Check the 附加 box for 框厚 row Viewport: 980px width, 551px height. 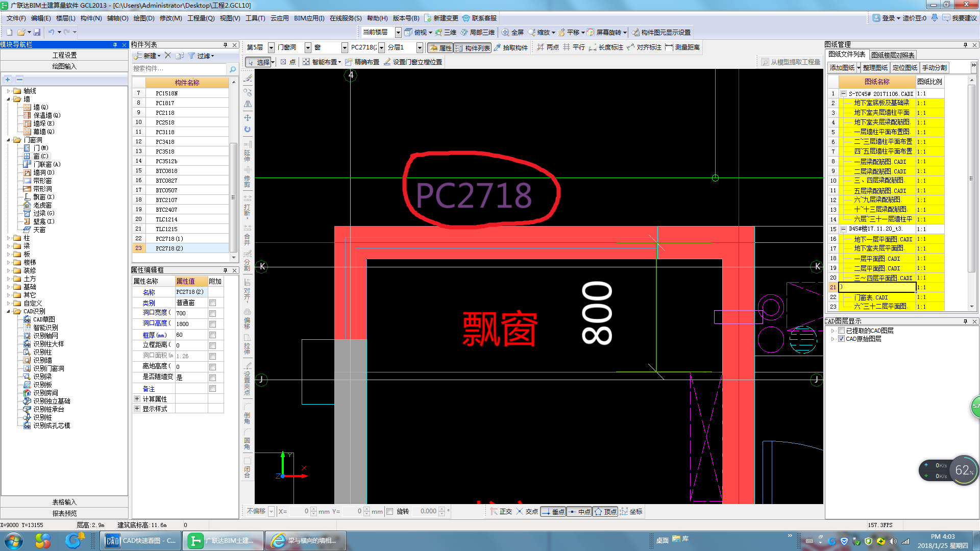tap(213, 335)
